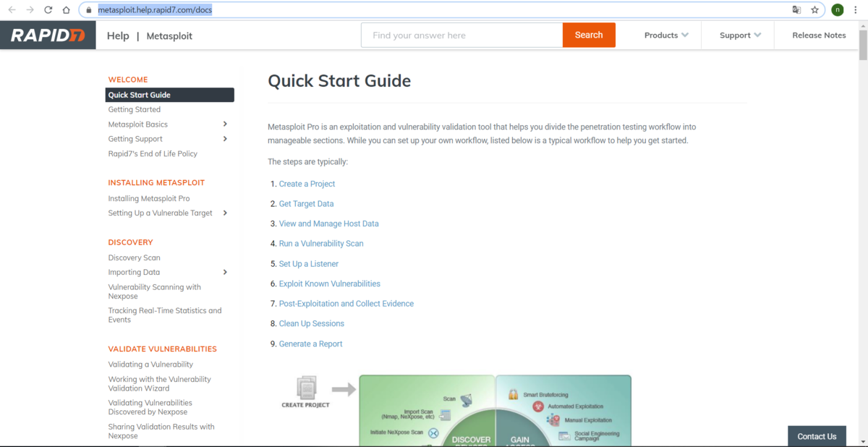Viewport: 868px width, 447px height.
Task: Open Validating a Vulnerability page
Action: [150, 365]
